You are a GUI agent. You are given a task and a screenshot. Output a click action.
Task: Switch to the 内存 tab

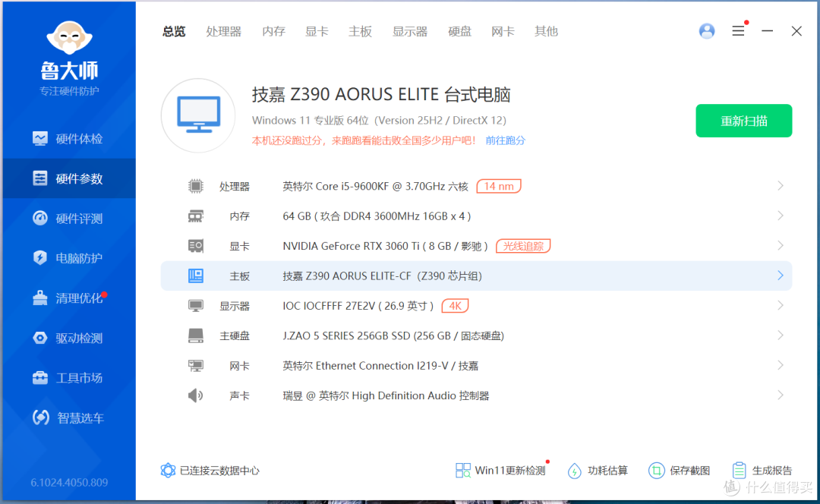point(273,31)
